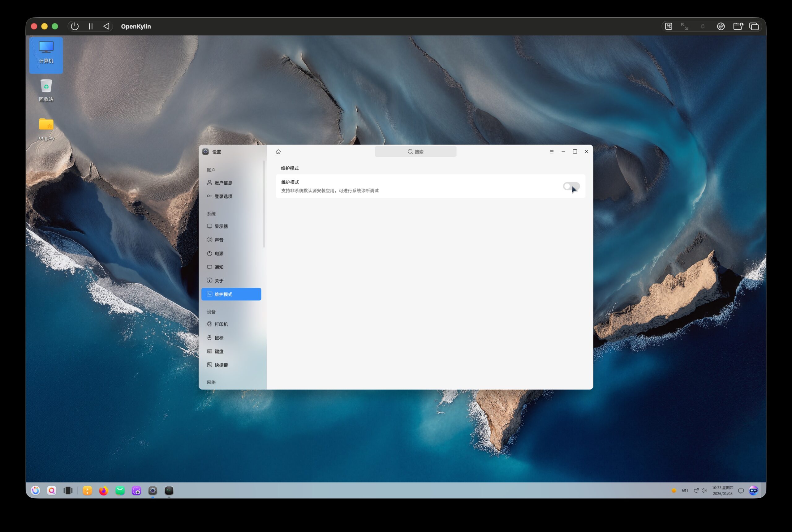Image resolution: width=792 pixels, height=532 pixels.
Task: Toggle the muted volume tray icon
Action: [704, 491]
